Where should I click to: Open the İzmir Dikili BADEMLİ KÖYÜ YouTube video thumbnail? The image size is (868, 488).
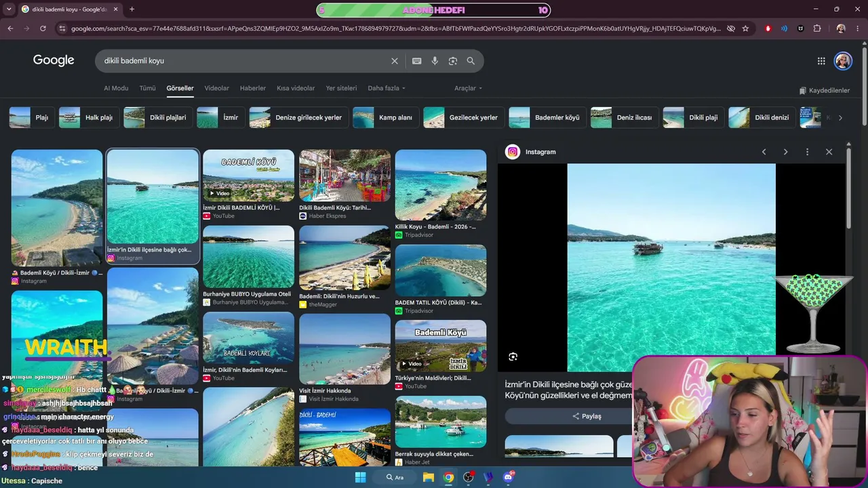248,175
